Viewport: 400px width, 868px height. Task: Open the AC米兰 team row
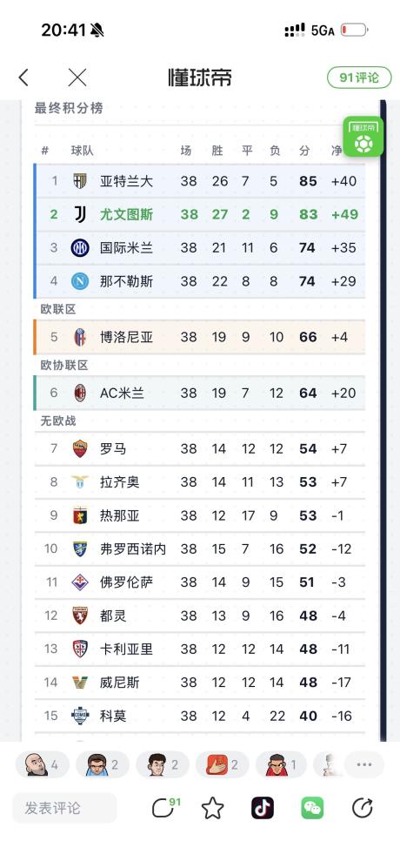[x=200, y=393]
